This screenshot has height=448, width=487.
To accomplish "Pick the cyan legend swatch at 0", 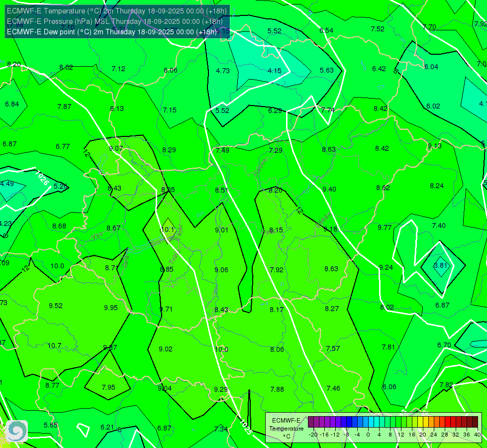I will click(371, 422).
